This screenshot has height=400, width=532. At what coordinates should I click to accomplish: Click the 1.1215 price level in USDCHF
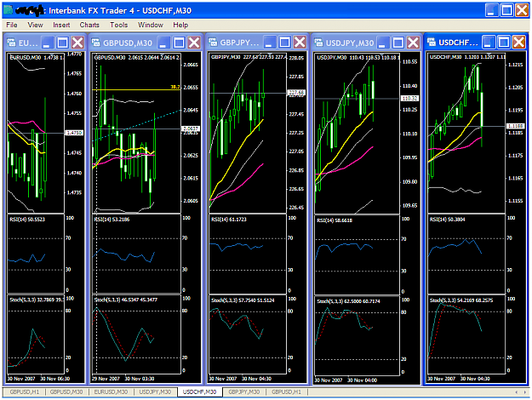[515, 65]
